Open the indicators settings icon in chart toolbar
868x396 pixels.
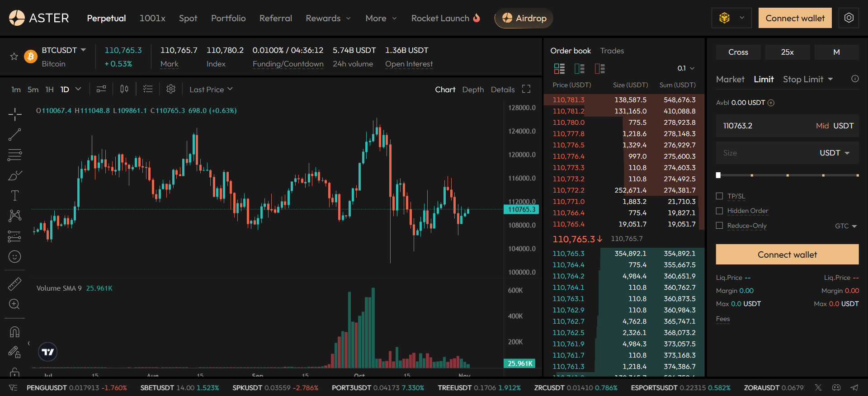pos(101,89)
